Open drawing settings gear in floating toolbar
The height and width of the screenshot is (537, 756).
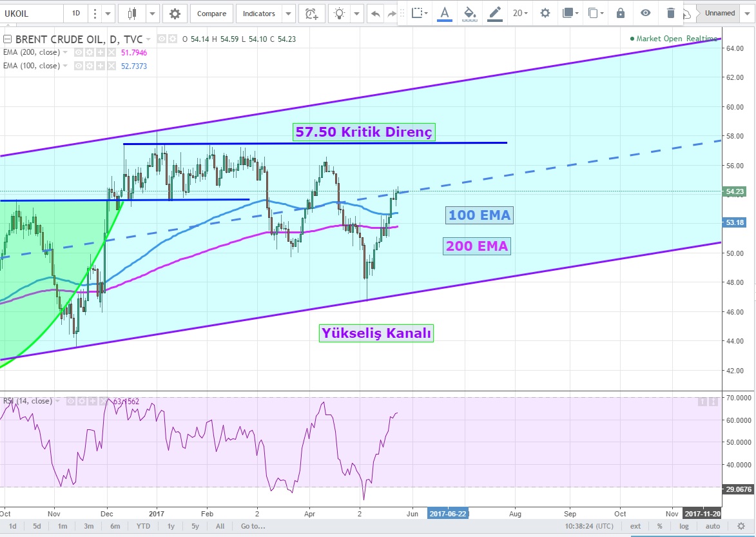tap(545, 13)
